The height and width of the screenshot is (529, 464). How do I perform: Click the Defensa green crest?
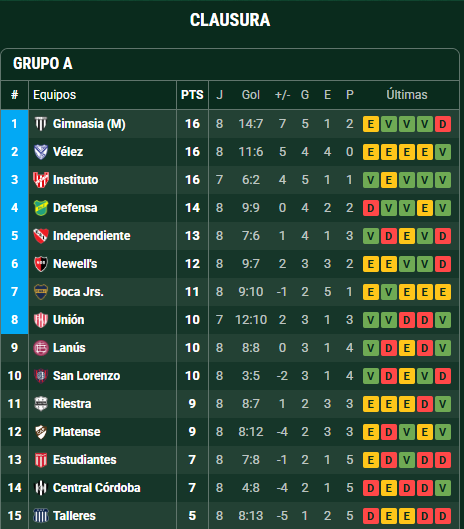pyautogui.click(x=41, y=208)
